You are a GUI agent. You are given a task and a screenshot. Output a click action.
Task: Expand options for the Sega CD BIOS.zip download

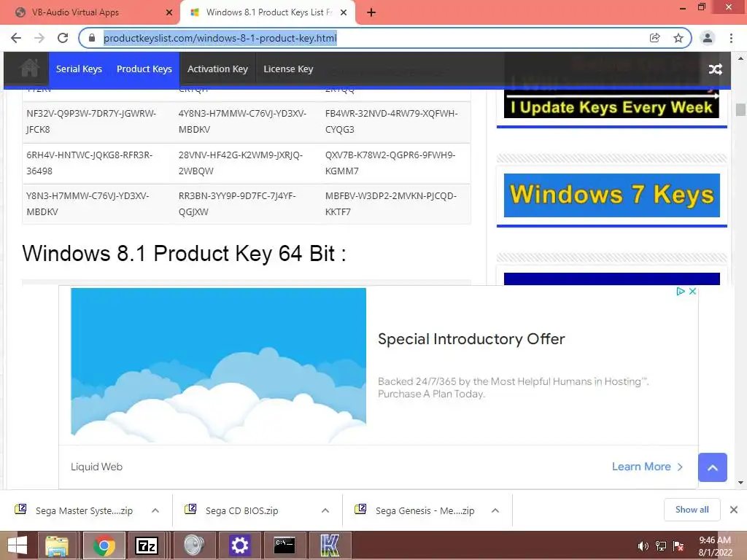coord(325,510)
